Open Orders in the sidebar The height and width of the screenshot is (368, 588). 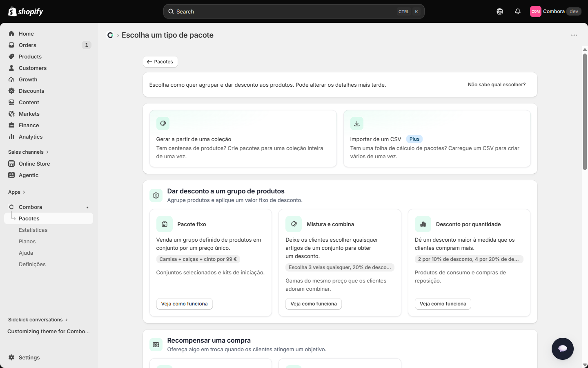coord(49,45)
